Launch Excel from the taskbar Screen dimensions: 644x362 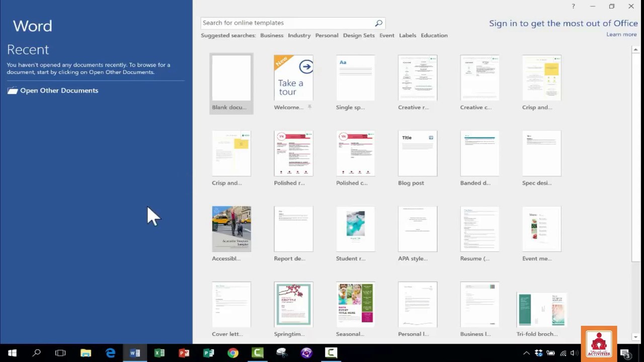click(159, 353)
